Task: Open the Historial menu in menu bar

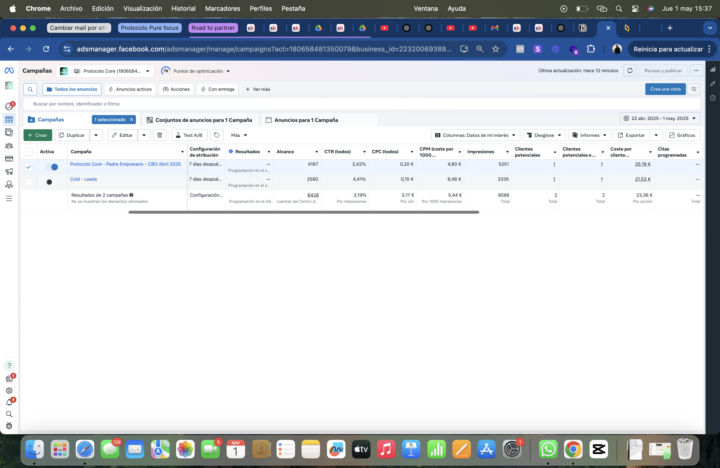Action: pos(183,8)
